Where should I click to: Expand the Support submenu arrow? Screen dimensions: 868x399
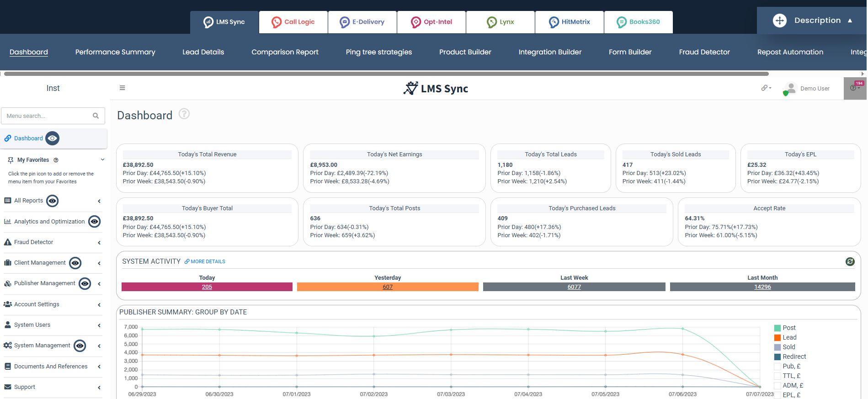click(99, 388)
